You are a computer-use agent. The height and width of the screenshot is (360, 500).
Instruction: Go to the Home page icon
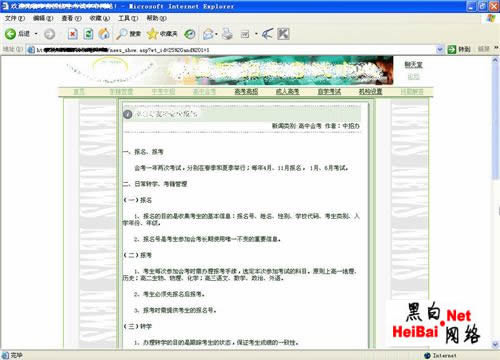[x=104, y=34]
